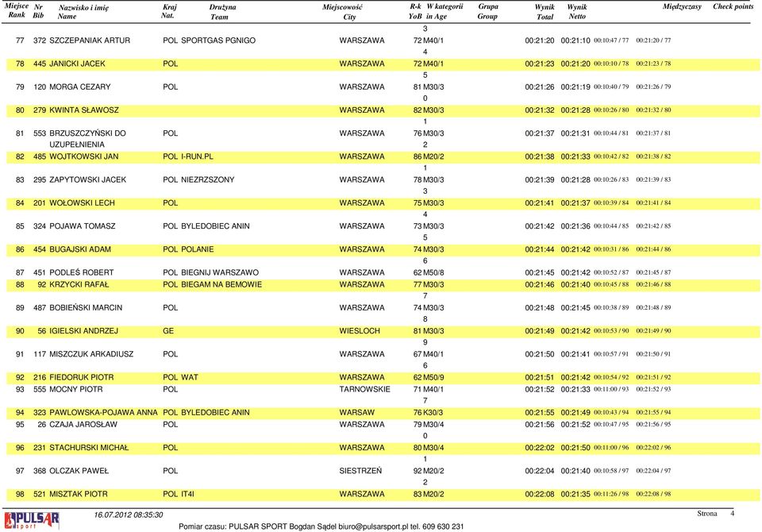Image resolution: width=762 pixels, height=532 pixels.
Task: Click the Nazwisko i imię column header
Action: 83,12
